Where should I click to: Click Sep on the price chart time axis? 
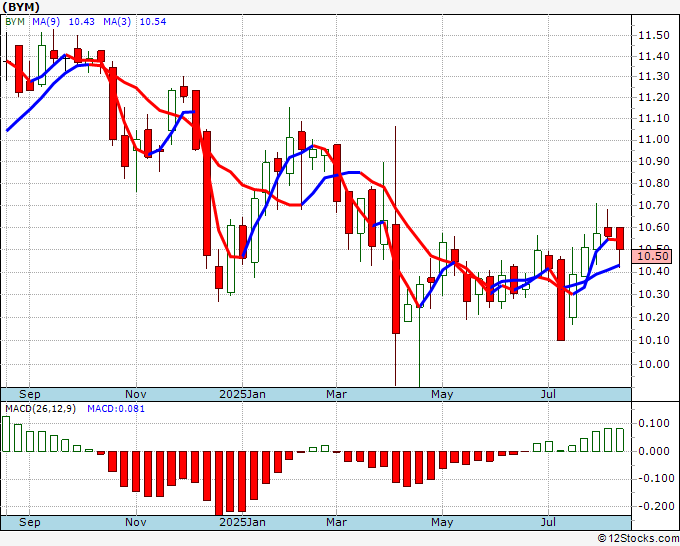click(29, 394)
